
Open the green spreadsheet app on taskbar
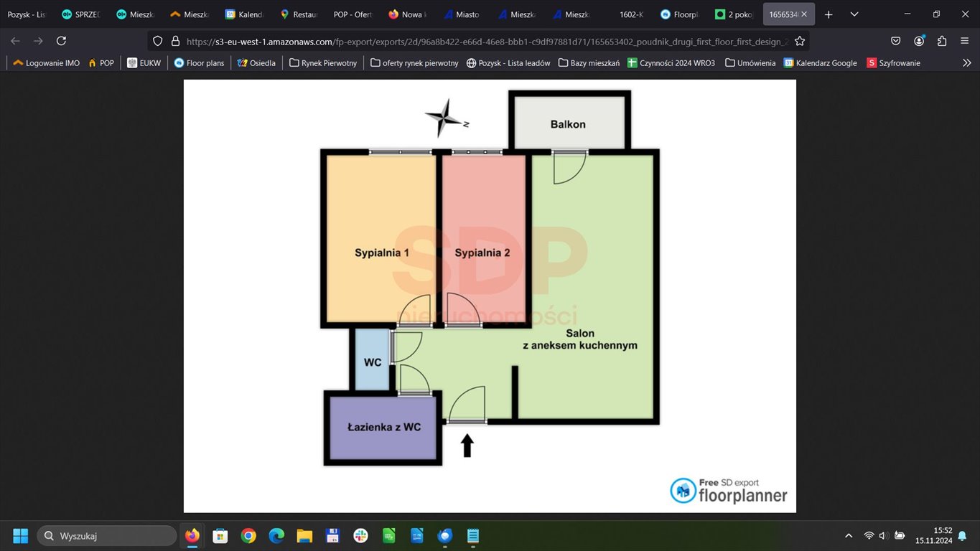388,536
